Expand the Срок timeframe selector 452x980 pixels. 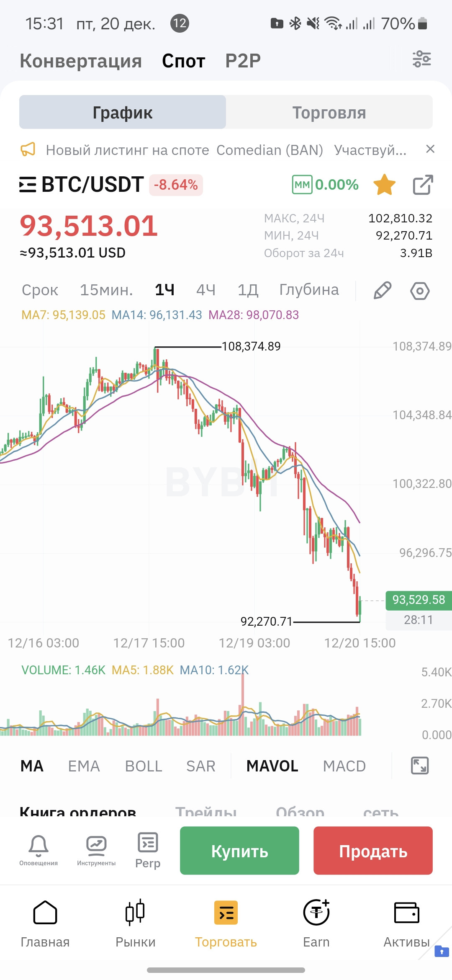pyautogui.click(x=40, y=290)
